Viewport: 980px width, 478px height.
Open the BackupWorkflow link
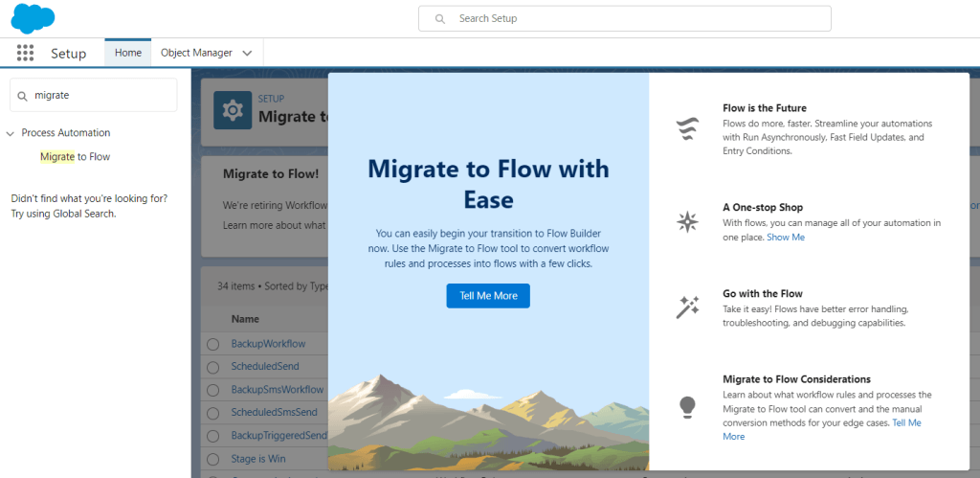[268, 344]
